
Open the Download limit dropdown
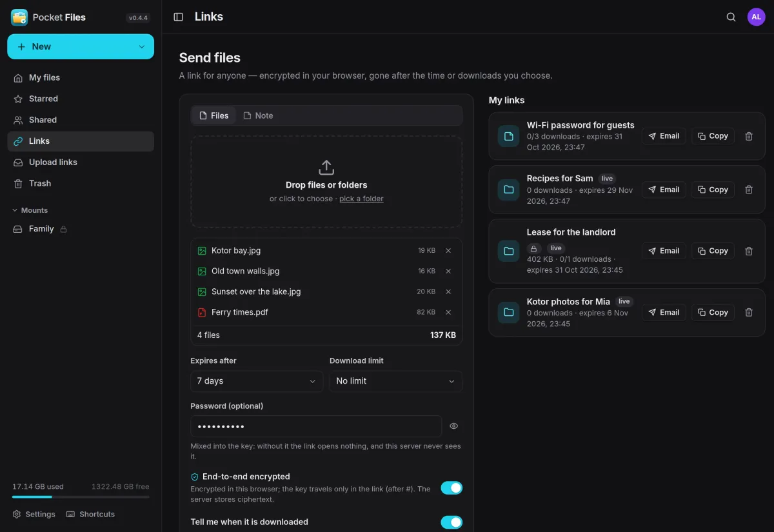click(395, 381)
